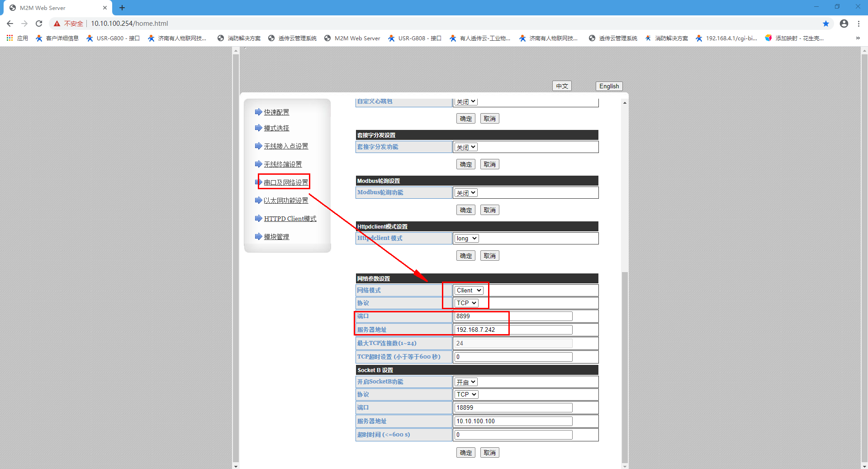Switch language with the English button
Viewport: 868px width, 469px height.
(x=609, y=86)
